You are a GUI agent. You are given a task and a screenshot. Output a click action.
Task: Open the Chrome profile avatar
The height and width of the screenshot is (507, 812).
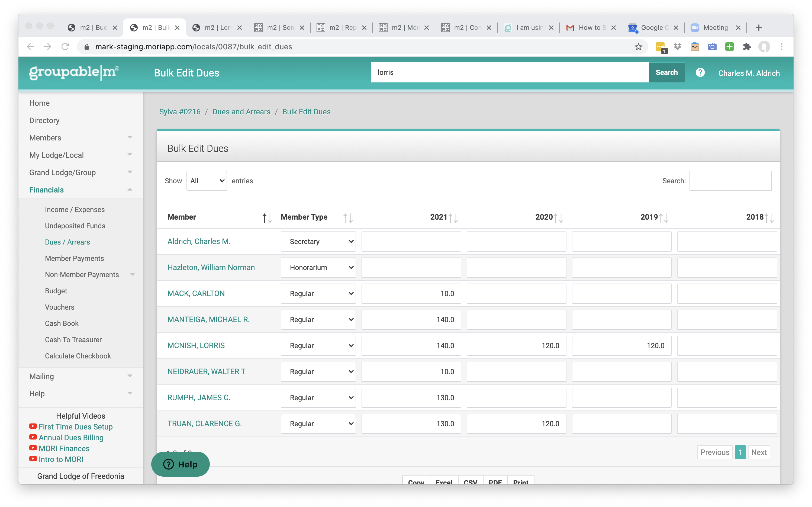[x=764, y=47]
